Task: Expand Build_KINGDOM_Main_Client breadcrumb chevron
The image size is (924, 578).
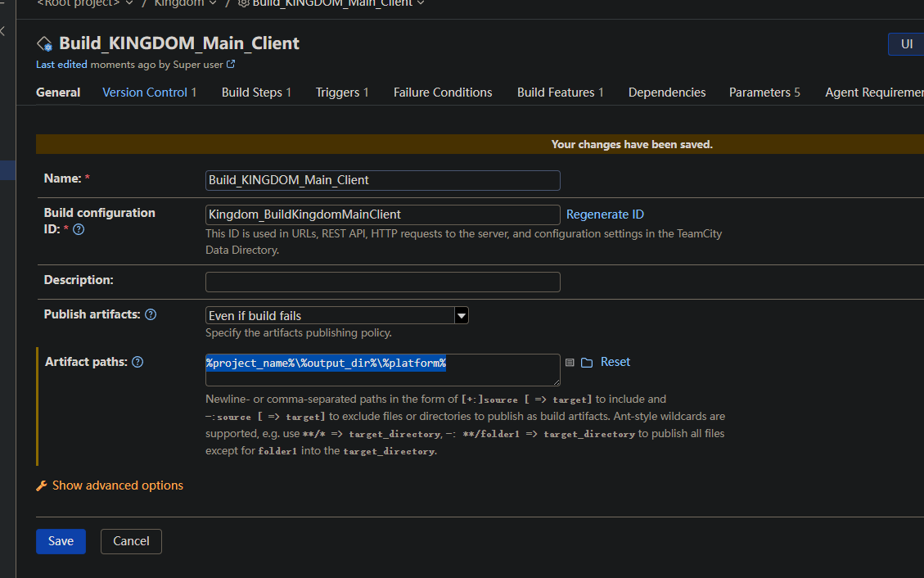Action: pyautogui.click(x=421, y=3)
